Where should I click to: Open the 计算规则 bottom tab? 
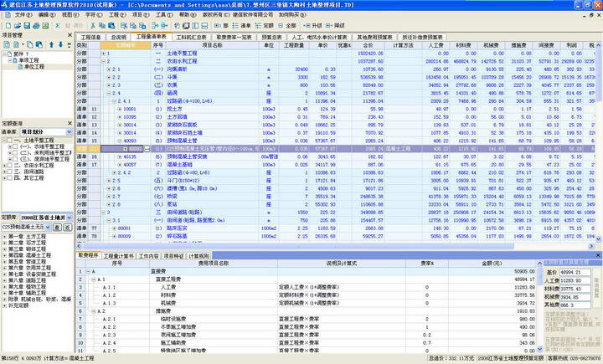point(198,256)
